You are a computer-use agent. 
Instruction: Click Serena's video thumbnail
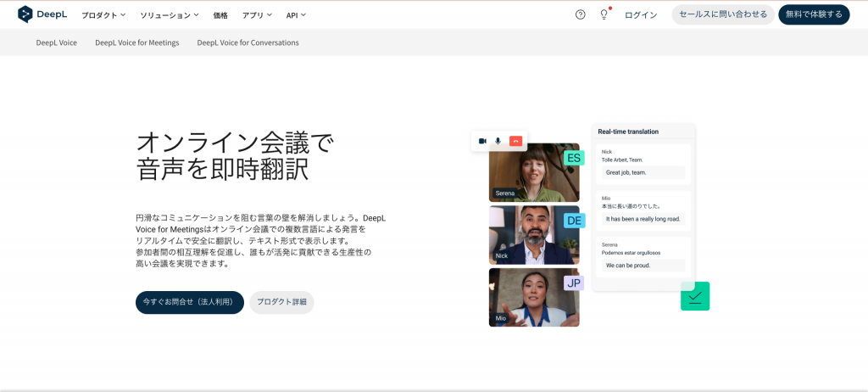click(534, 172)
